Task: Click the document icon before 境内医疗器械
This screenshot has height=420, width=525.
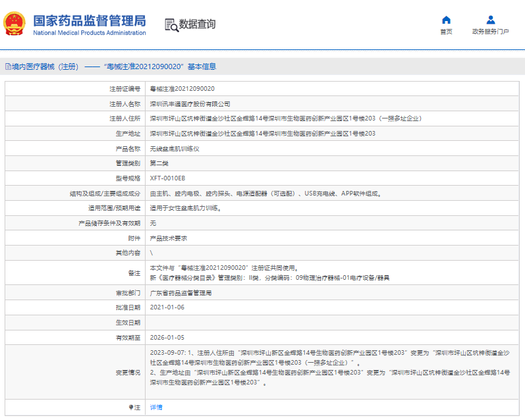Action: click(8, 66)
